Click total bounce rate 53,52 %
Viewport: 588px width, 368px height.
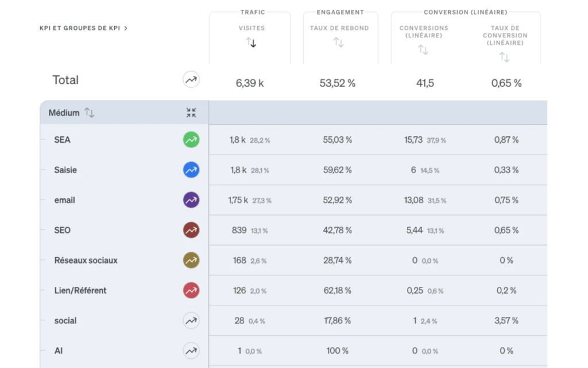[x=338, y=83]
